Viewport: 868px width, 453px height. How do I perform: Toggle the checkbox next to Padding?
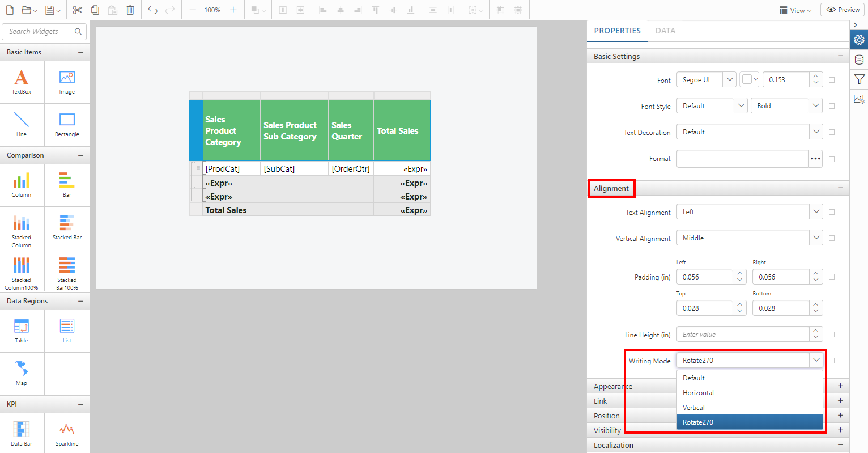[x=832, y=277]
